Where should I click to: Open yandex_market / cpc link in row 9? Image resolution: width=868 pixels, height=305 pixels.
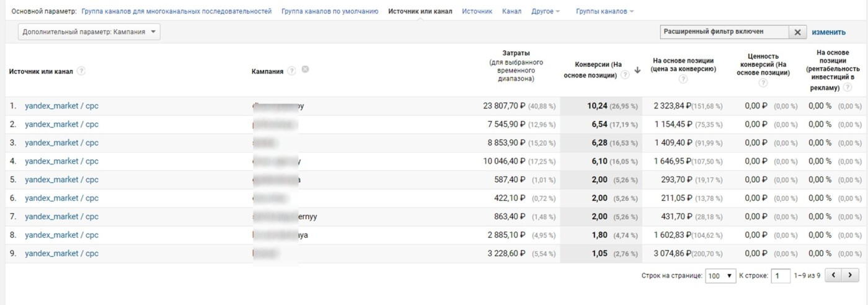pyautogui.click(x=61, y=254)
